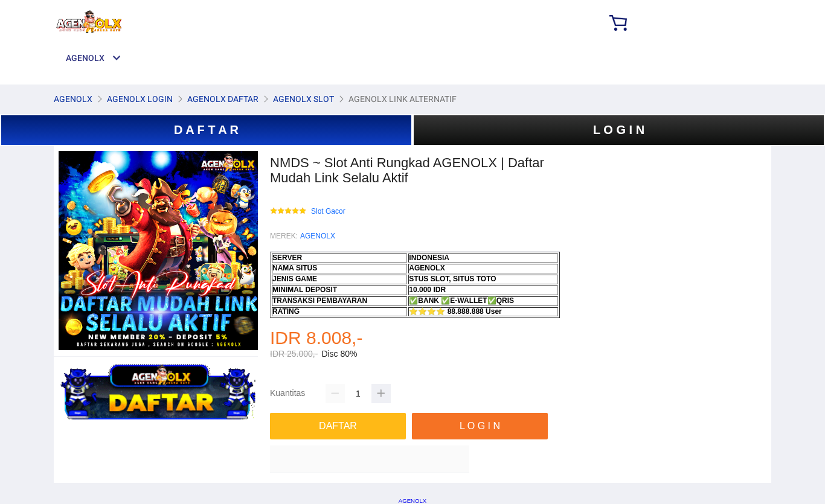Open the Slot Gacor link
This screenshot has width=825, height=504.
click(328, 211)
